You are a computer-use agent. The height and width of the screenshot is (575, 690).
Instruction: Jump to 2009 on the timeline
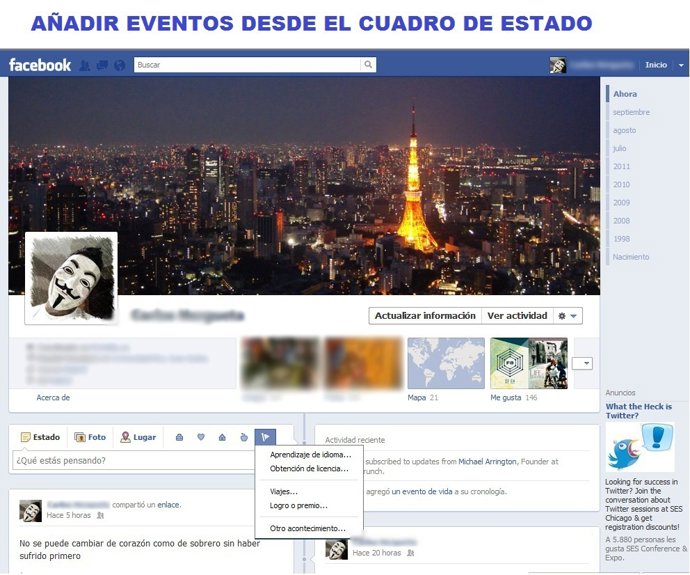[x=621, y=202]
